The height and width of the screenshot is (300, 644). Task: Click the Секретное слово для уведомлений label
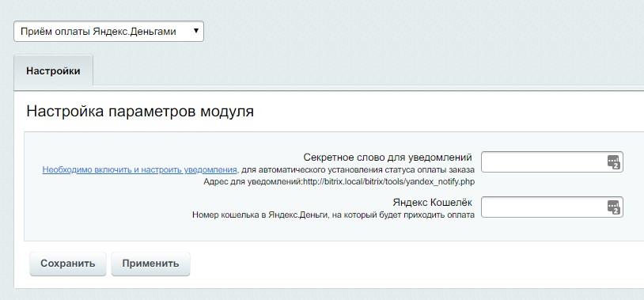pos(388,158)
